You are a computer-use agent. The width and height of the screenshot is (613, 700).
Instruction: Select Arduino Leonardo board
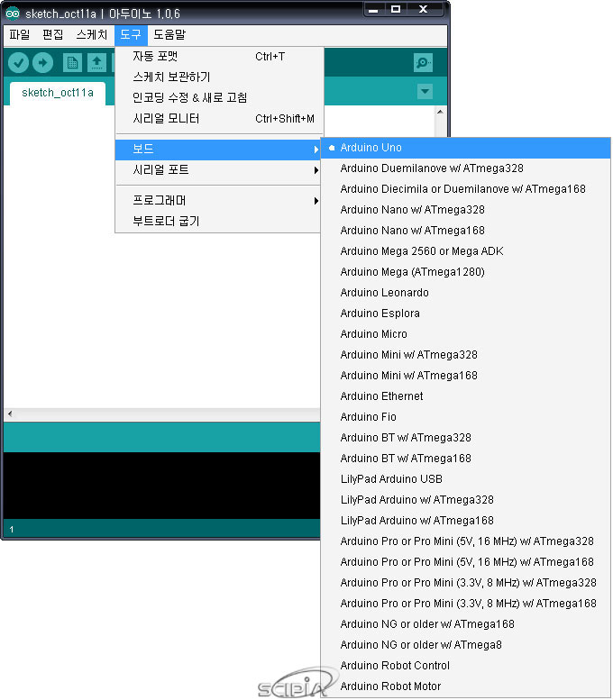click(x=465, y=293)
